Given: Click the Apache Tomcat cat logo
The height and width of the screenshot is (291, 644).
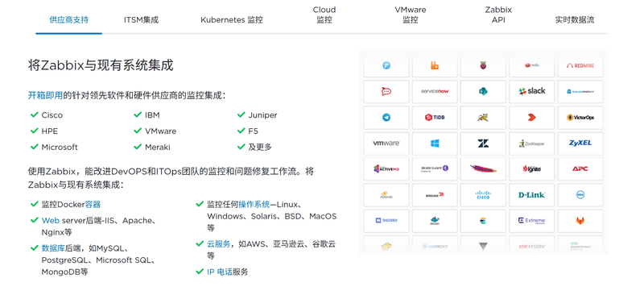Looking at the screenshot, I should pos(483,118).
